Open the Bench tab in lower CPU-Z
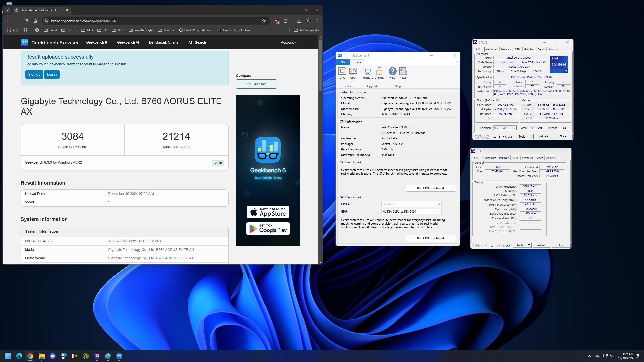Screen dimensions: 644x362 539,158
